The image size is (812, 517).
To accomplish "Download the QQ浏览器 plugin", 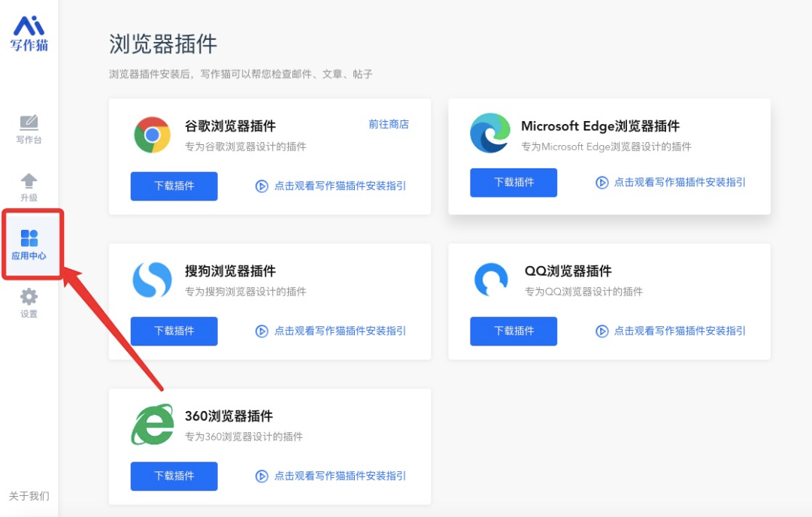I will tap(514, 331).
